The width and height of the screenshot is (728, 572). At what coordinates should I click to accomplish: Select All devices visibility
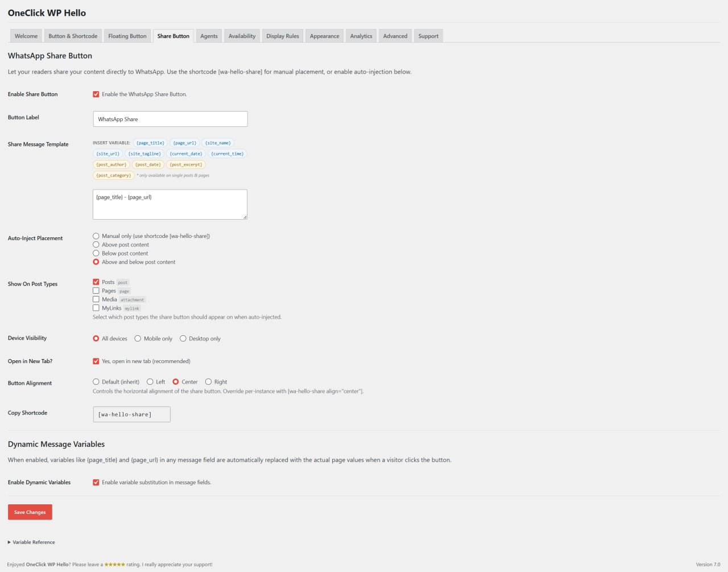[x=96, y=339]
